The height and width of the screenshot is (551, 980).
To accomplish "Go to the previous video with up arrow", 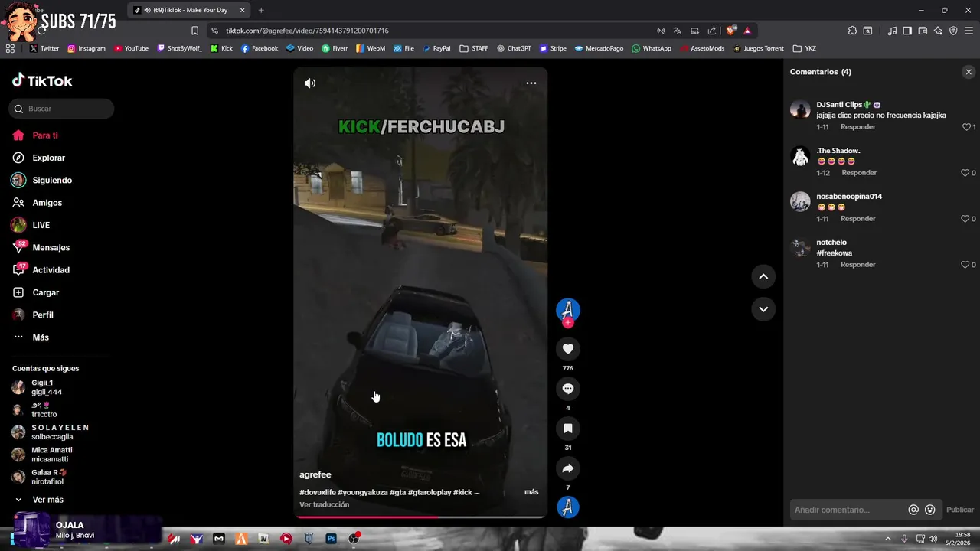I will [x=763, y=276].
